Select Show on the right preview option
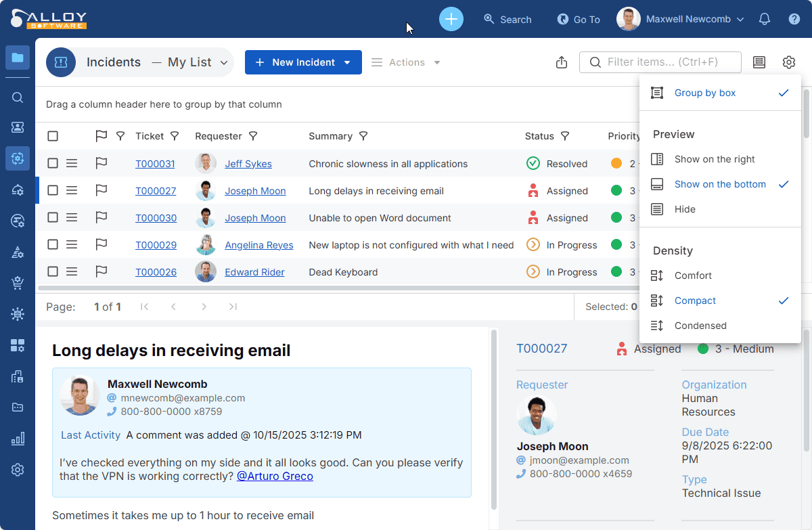Image resolution: width=812 pixels, height=530 pixels. (715, 159)
